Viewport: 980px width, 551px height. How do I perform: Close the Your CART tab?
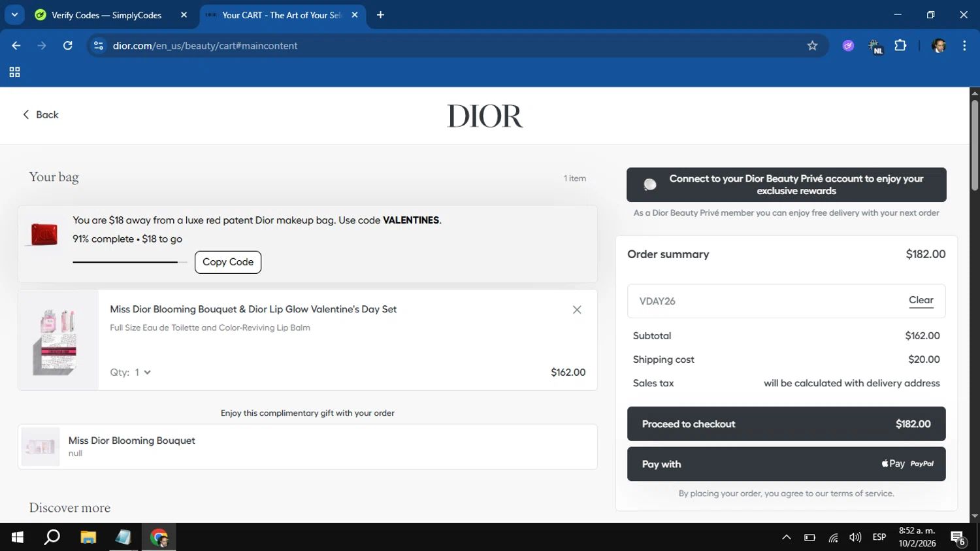coord(355,15)
